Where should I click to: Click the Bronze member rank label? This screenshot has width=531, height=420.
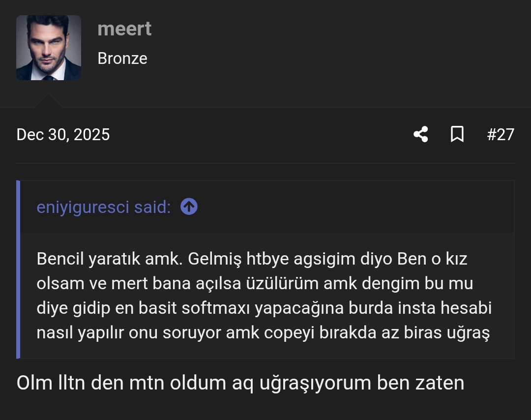(x=122, y=58)
